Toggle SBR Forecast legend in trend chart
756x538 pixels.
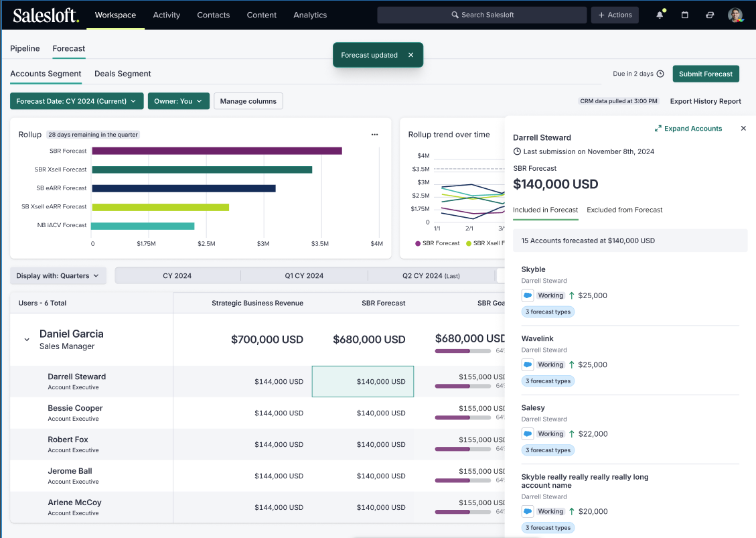point(437,243)
